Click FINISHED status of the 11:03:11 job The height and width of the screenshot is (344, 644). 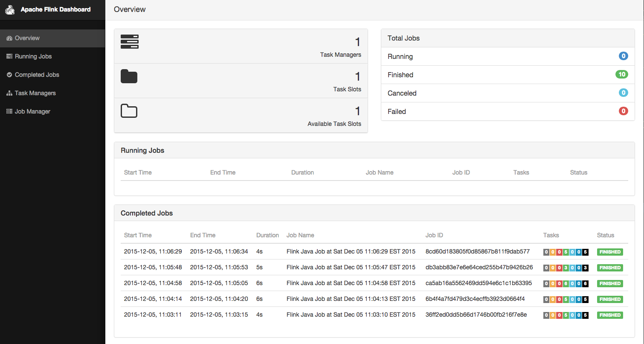(x=610, y=315)
